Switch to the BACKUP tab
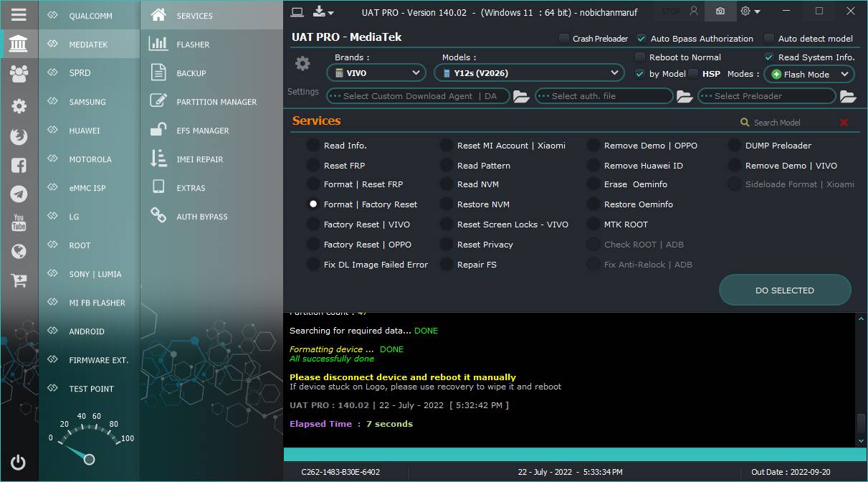This screenshot has width=868, height=482. coord(211,73)
